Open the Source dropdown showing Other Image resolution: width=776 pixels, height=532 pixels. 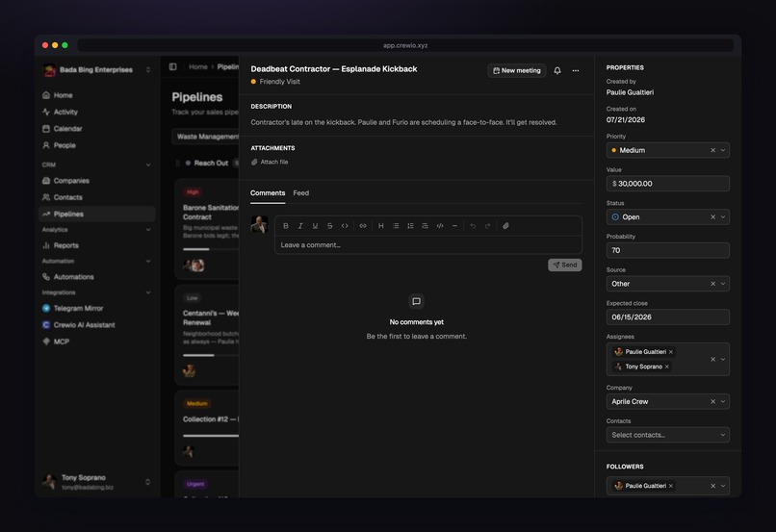pyautogui.click(x=667, y=284)
